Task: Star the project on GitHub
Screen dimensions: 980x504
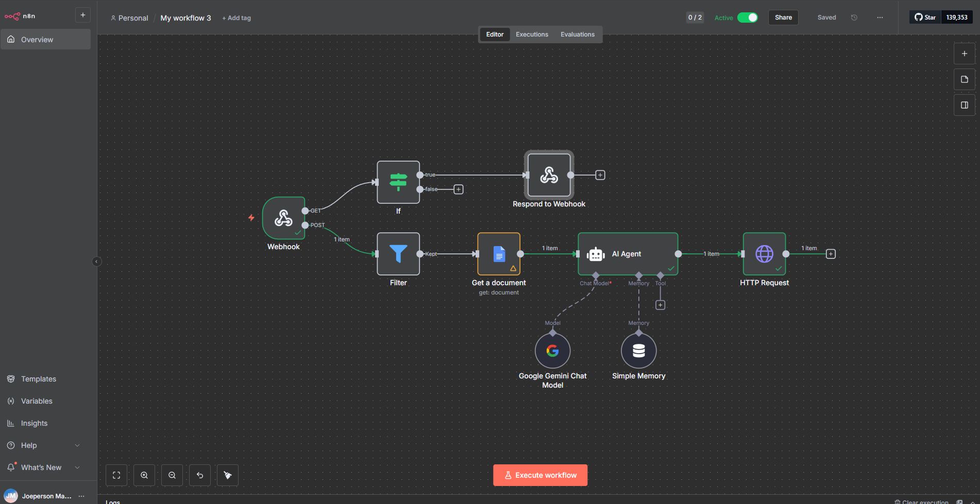Action: click(925, 18)
